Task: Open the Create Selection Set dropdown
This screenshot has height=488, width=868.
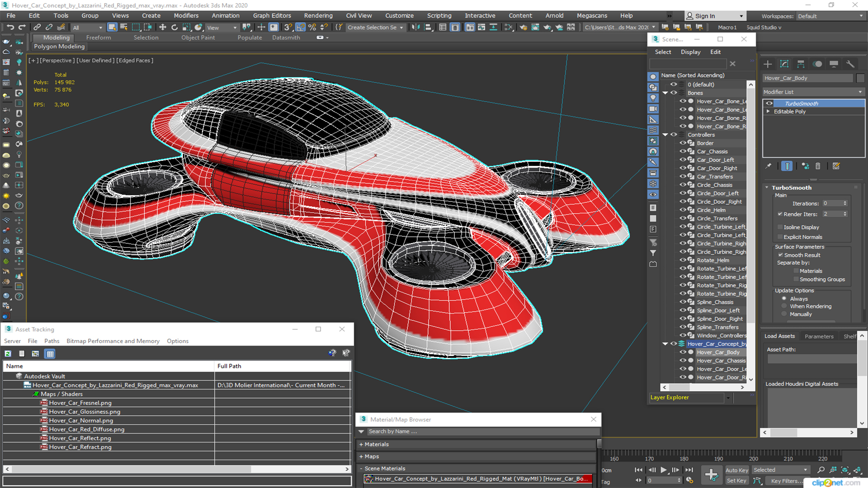Action: [x=375, y=28]
